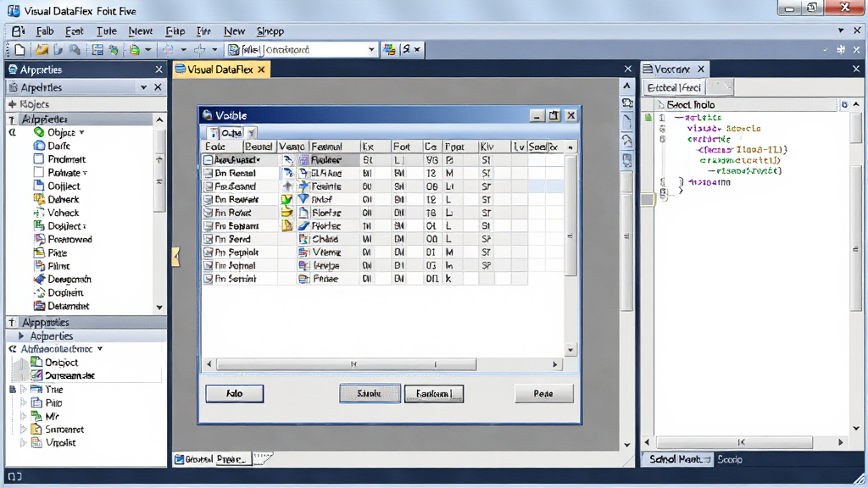Click the icon beside Oonjoct in lower tree
Screen dimensions: 868x488
(36, 363)
